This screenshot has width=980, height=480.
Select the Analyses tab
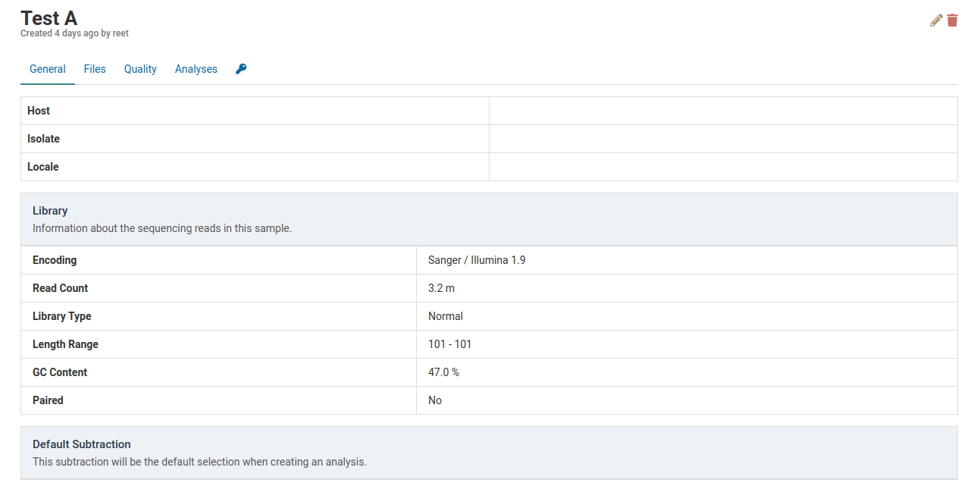[x=196, y=69]
